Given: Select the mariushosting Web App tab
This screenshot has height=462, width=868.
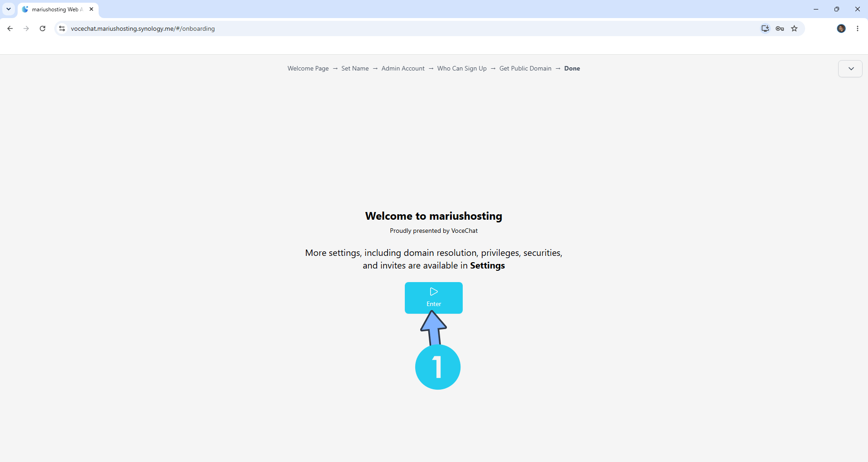Looking at the screenshot, I should pos(58,9).
